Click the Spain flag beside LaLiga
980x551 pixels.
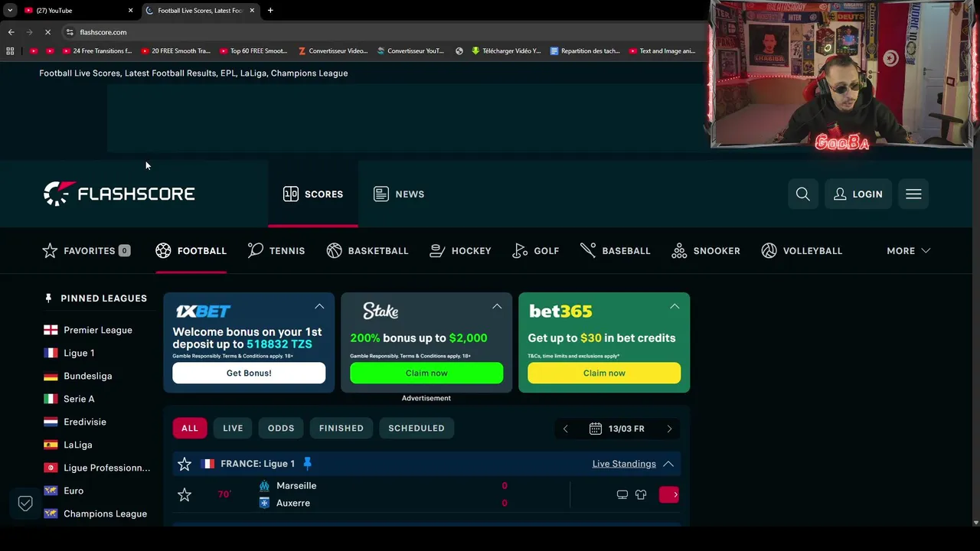[51, 445]
